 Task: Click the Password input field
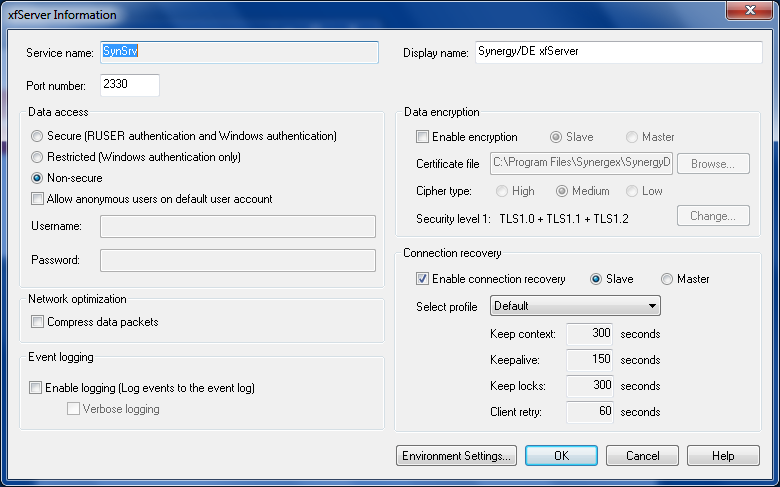(x=238, y=260)
